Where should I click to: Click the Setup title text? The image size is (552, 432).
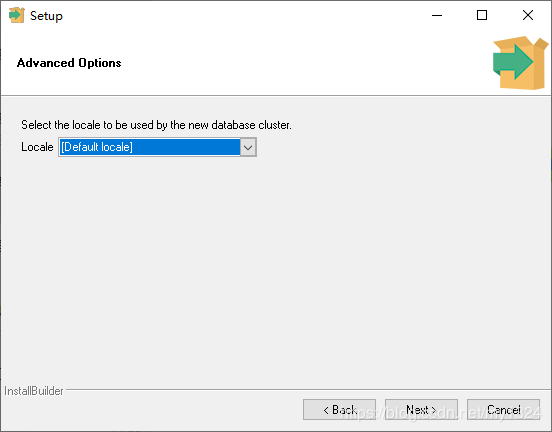pyautogui.click(x=46, y=16)
